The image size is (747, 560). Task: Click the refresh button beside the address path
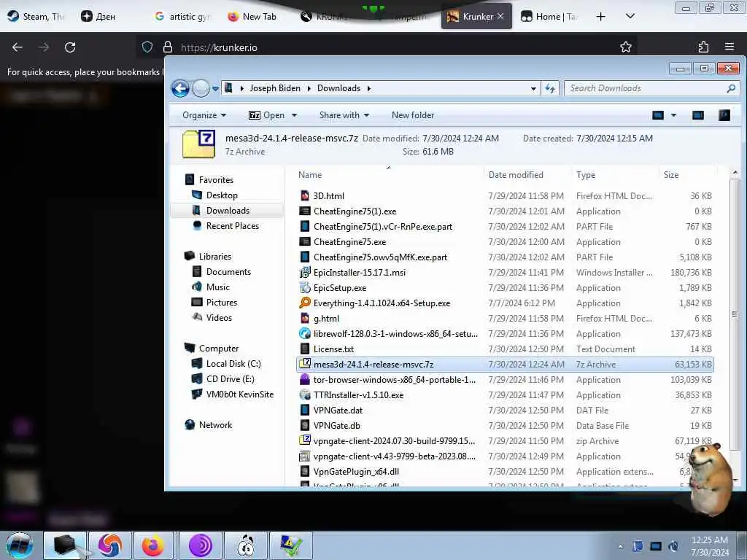pyautogui.click(x=550, y=88)
